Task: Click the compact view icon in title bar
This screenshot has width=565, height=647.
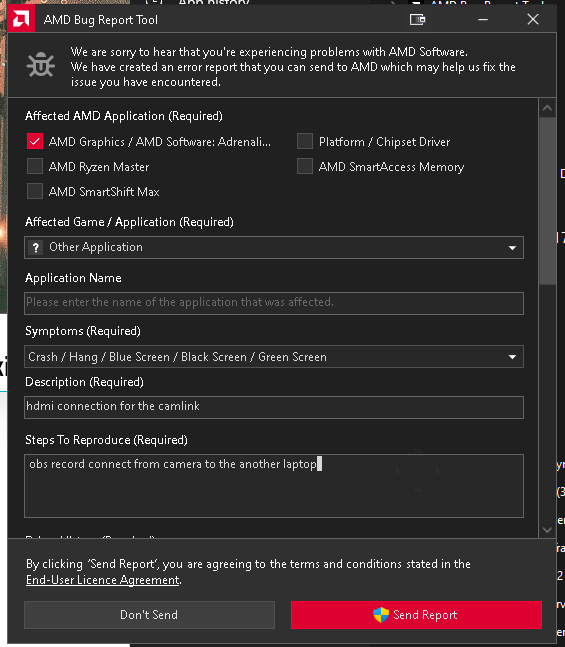Action: click(x=417, y=19)
